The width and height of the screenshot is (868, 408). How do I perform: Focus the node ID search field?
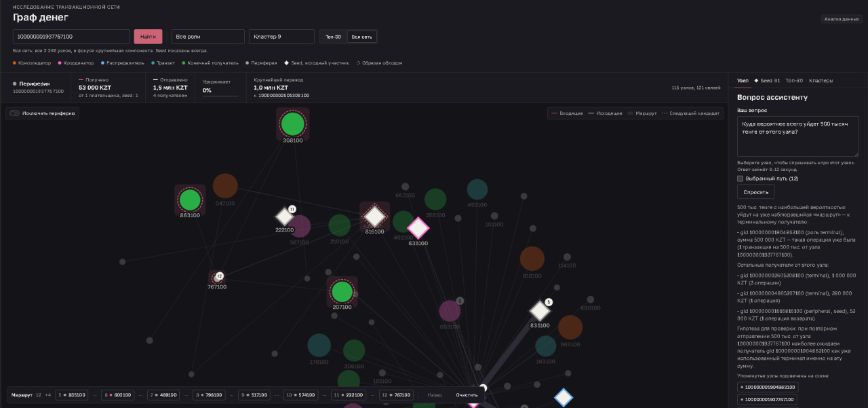point(71,37)
